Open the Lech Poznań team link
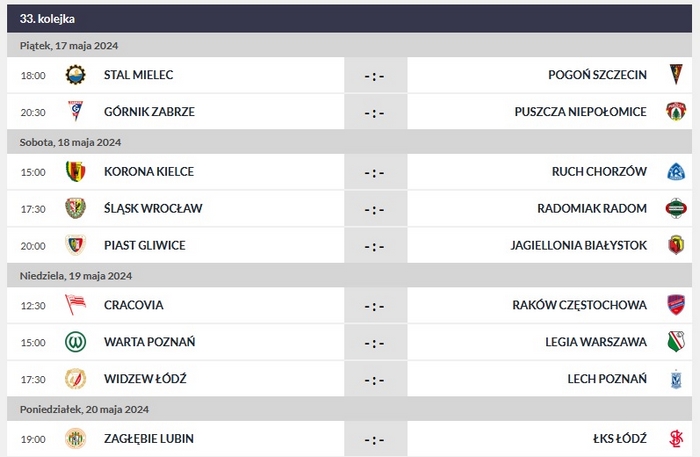The width and height of the screenshot is (700, 457). [610, 379]
